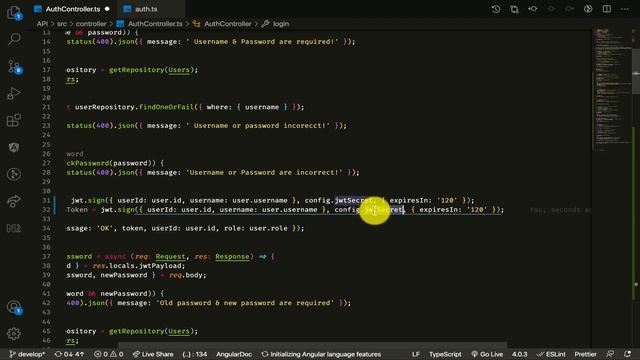The height and width of the screenshot is (360, 640).
Task: Change the LF end of line setting
Action: tap(416, 354)
